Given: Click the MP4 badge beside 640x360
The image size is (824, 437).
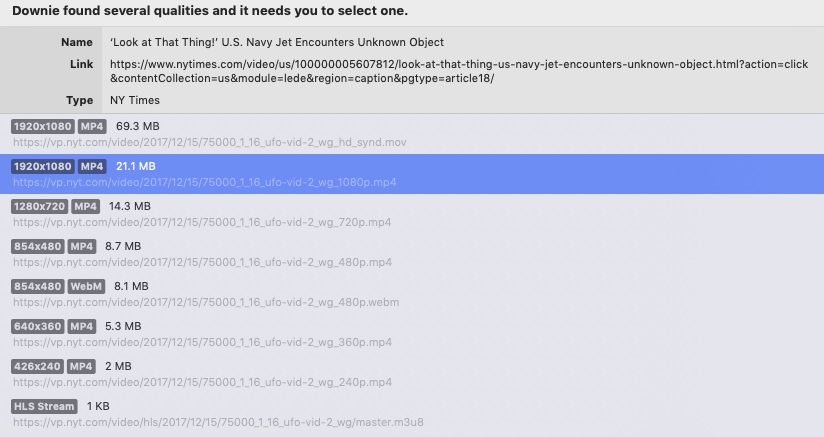Looking at the screenshot, I should pos(82,326).
